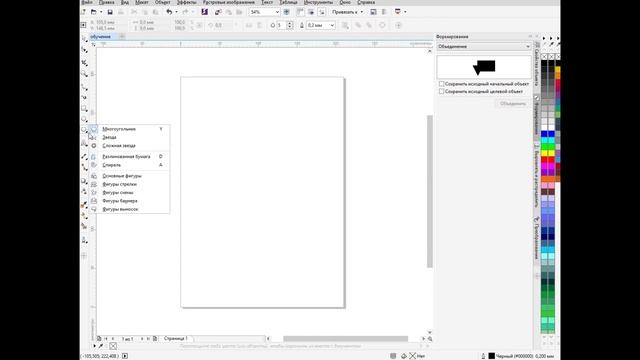Click the Open file toolbar icon
Viewport: 640px width, 360px height.
pos(93,12)
